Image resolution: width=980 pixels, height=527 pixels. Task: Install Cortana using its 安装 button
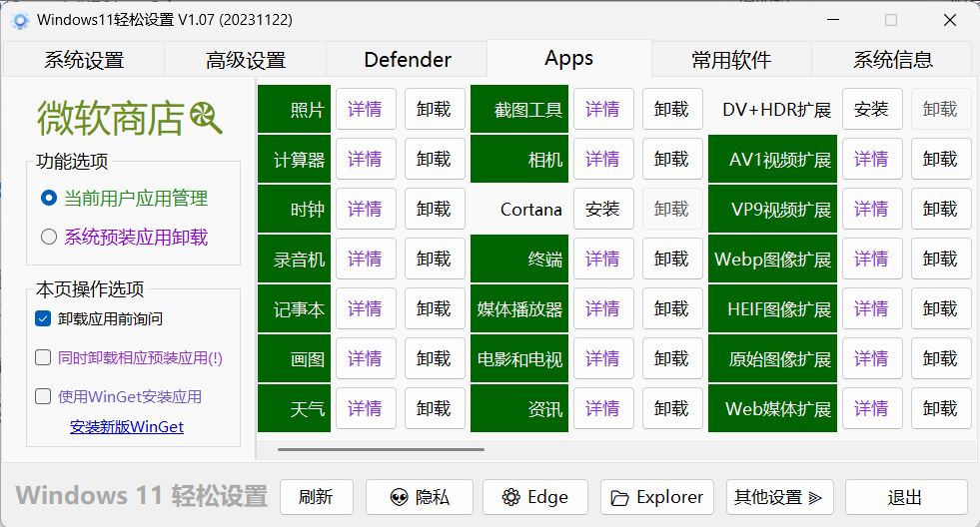pos(602,209)
